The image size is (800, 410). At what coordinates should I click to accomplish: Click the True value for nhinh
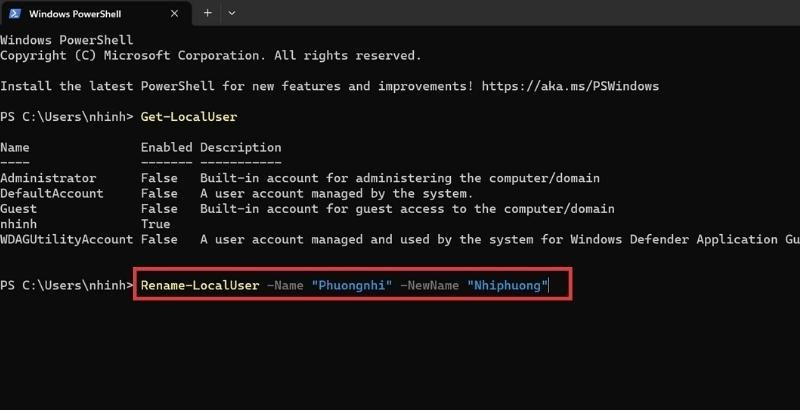156,224
